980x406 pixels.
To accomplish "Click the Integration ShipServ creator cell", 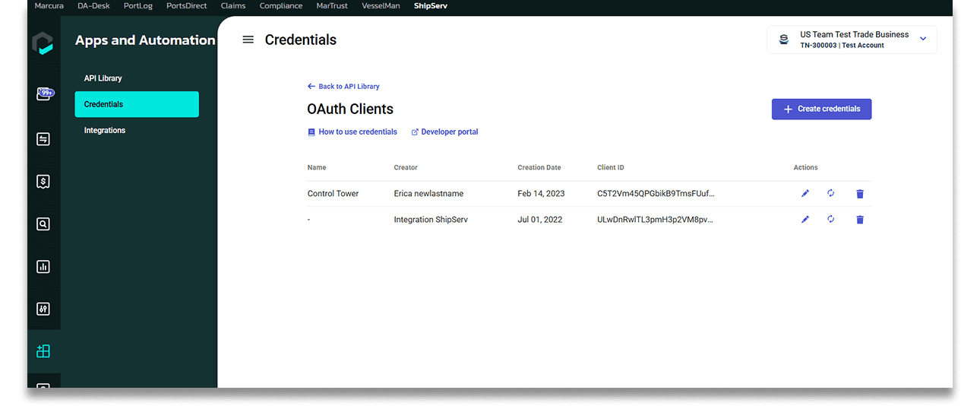I will pos(431,220).
